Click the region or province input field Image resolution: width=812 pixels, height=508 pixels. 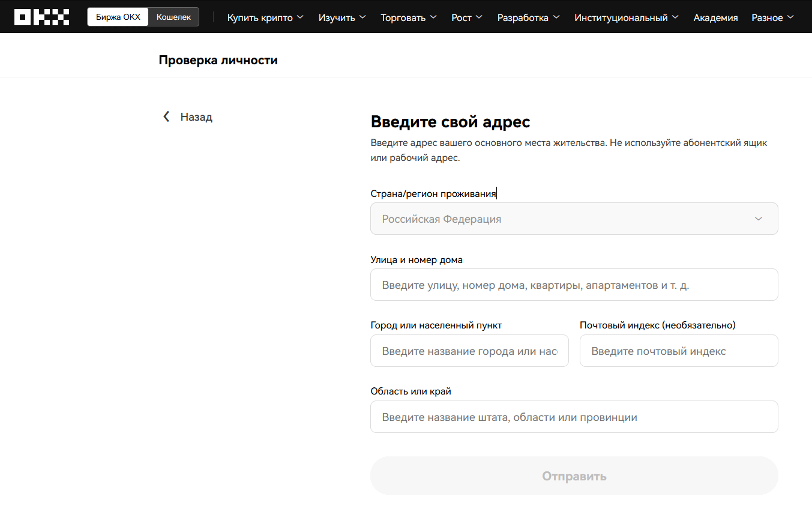[x=574, y=417]
